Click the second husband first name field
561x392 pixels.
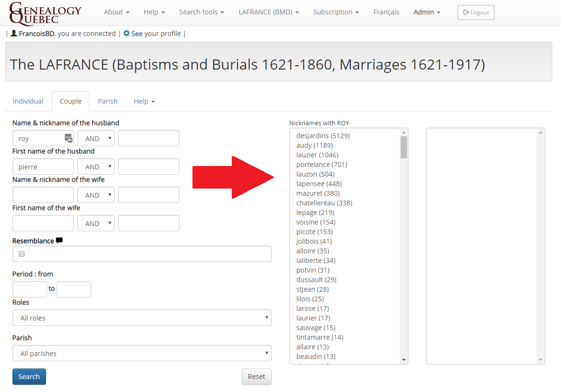148,166
